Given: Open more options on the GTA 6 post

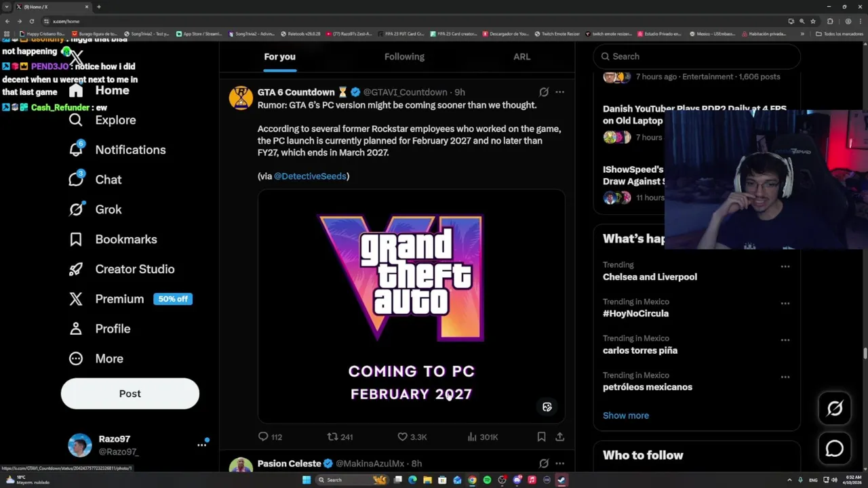Looking at the screenshot, I should pos(559,92).
